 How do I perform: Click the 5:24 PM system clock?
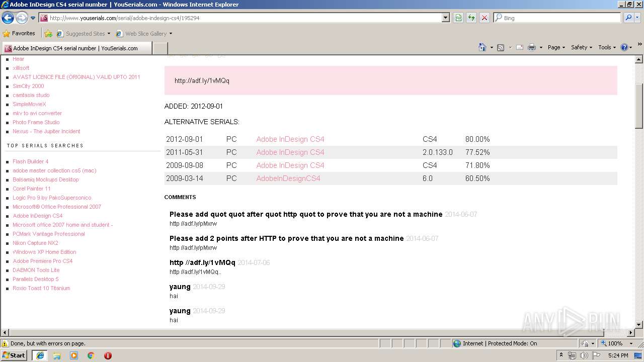click(618, 355)
